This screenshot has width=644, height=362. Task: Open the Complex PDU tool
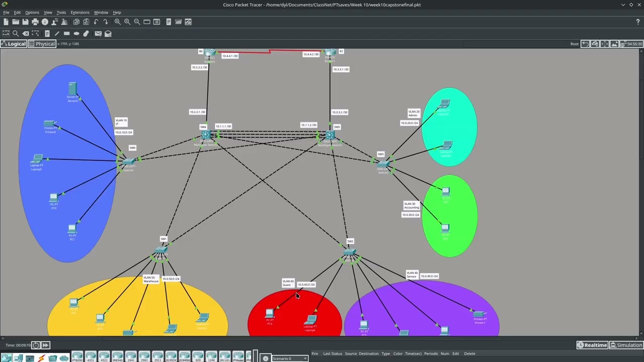(x=108, y=34)
